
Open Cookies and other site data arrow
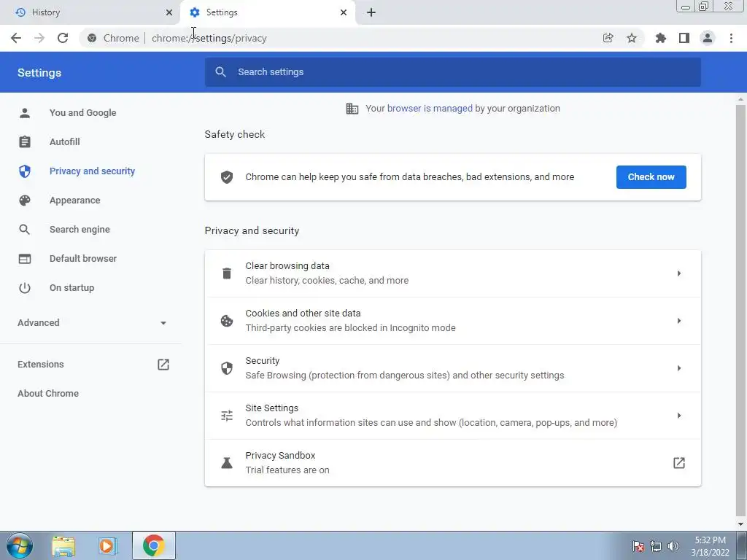click(679, 321)
